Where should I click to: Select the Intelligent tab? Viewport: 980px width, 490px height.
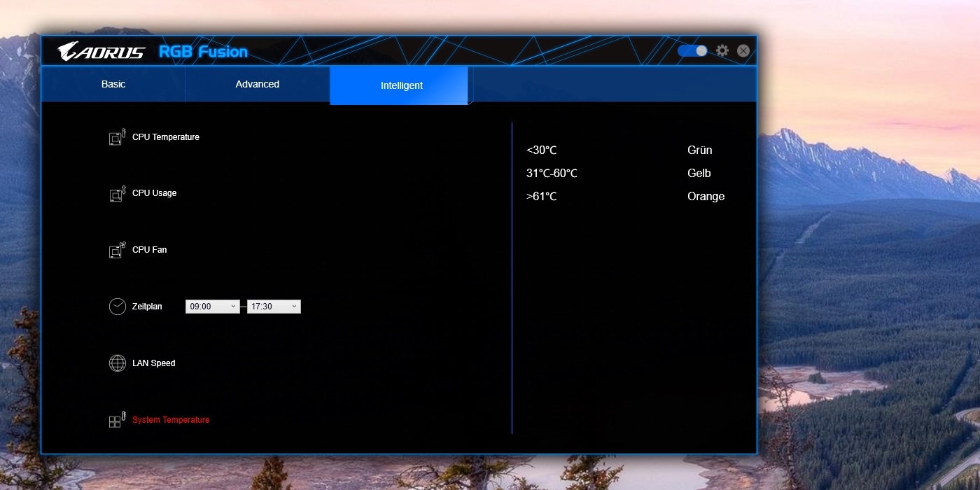(x=399, y=85)
